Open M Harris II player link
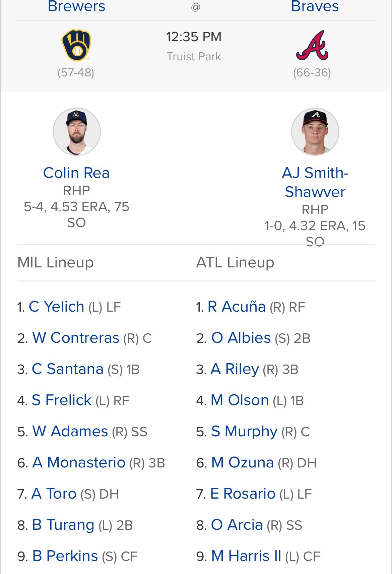392x574 pixels. 246,556
